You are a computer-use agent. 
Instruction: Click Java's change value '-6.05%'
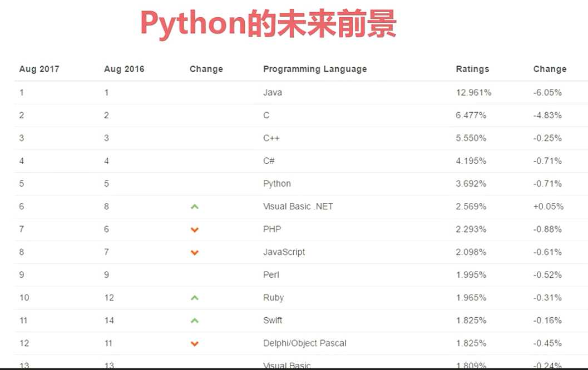click(547, 92)
